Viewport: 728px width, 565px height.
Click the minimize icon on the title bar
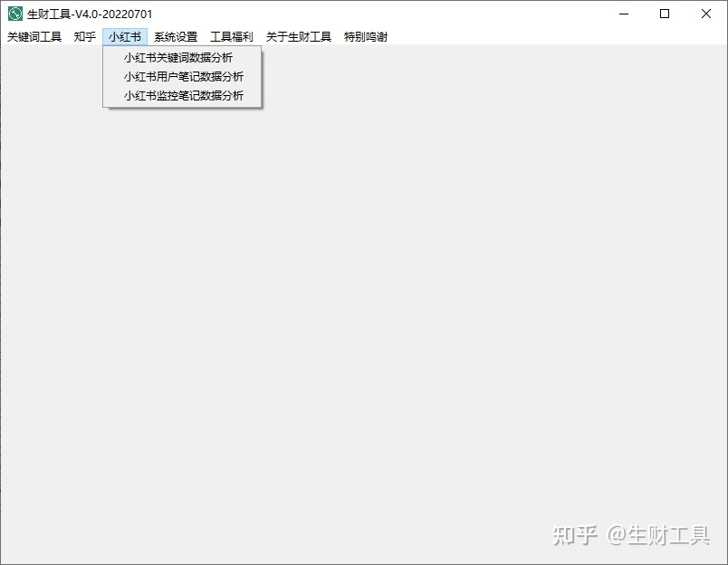(x=623, y=14)
